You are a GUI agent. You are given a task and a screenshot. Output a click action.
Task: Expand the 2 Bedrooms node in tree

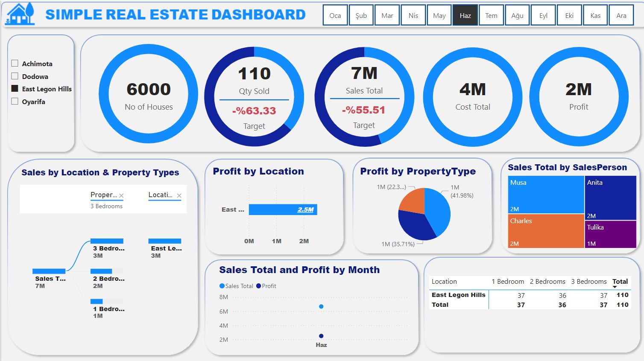(x=101, y=271)
